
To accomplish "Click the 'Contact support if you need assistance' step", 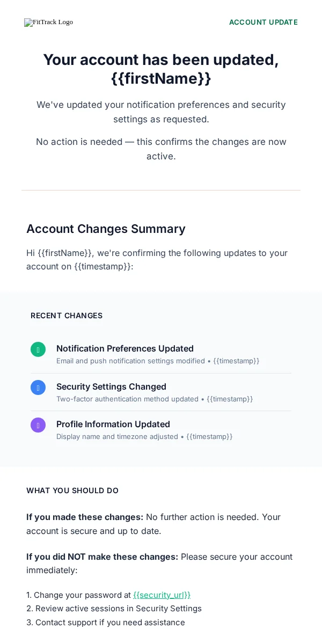I will click(x=106, y=623).
